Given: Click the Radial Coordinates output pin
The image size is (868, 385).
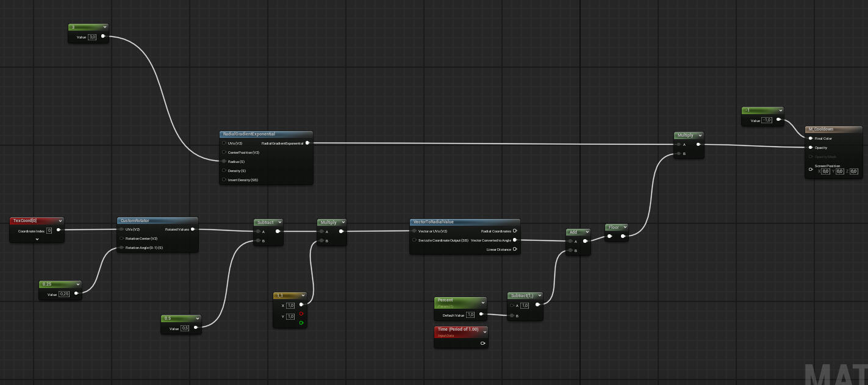Looking at the screenshot, I should click(515, 231).
